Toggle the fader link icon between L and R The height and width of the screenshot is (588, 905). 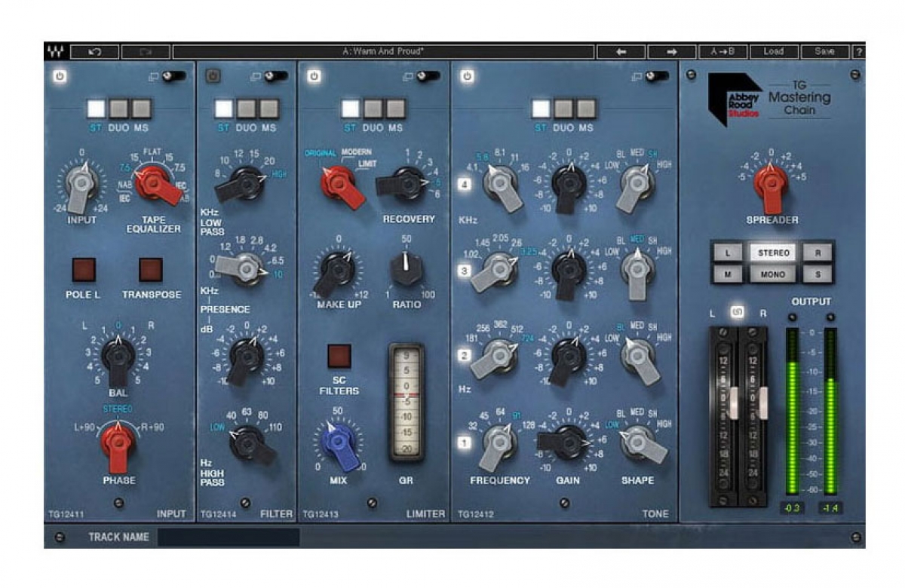tap(739, 312)
